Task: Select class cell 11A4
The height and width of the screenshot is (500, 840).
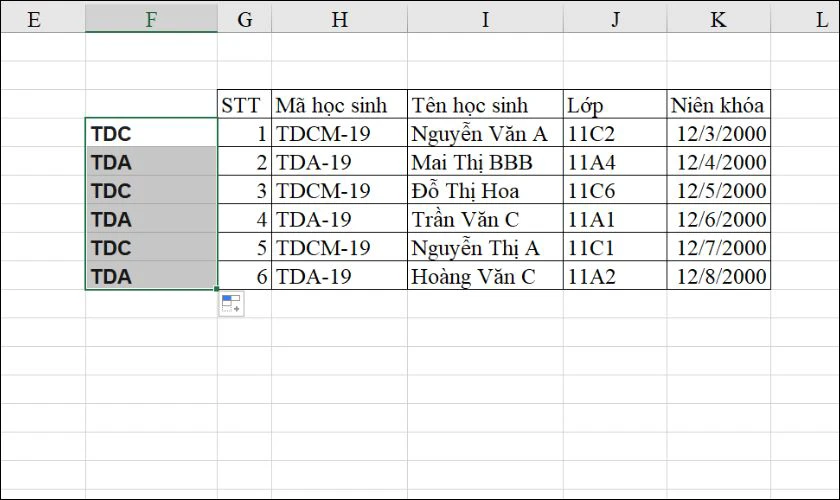Action: 615,161
